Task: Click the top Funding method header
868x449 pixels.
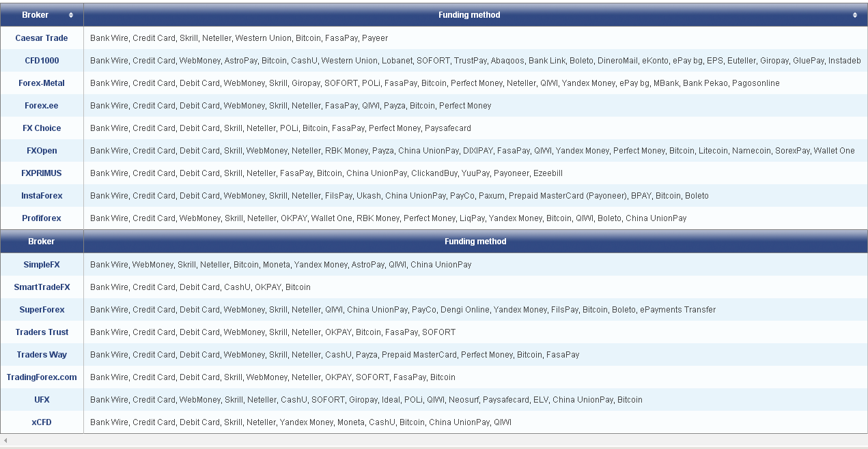Action: click(x=475, y=15)
